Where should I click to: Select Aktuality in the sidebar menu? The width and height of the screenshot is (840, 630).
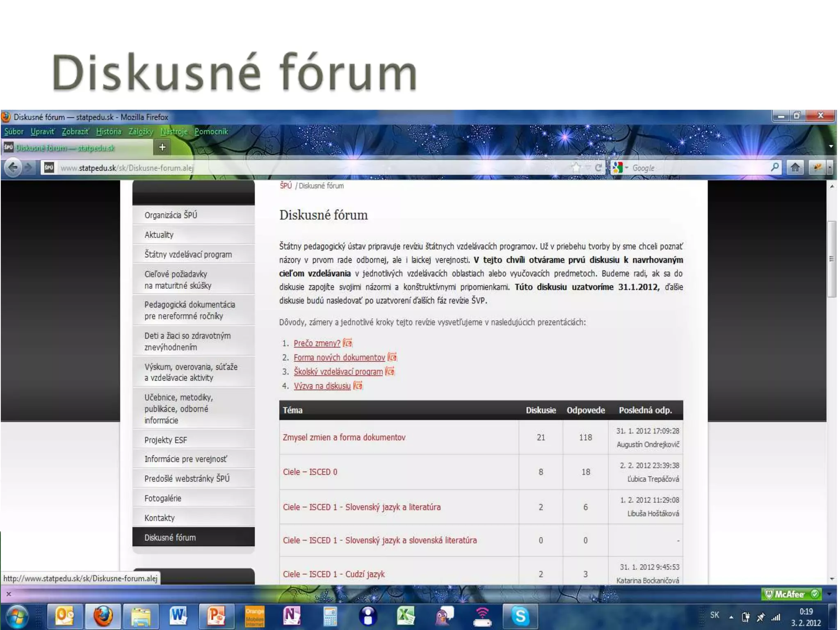point(159,235)
